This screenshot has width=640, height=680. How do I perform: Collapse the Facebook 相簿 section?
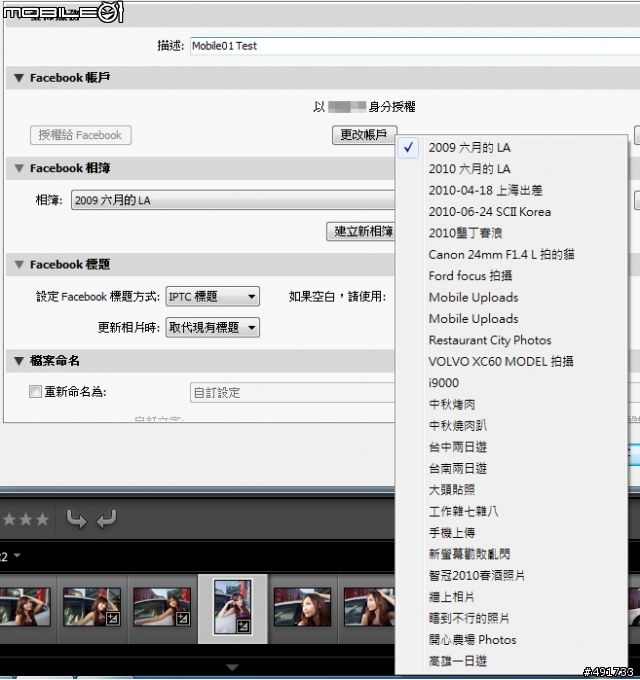point(19,168)
